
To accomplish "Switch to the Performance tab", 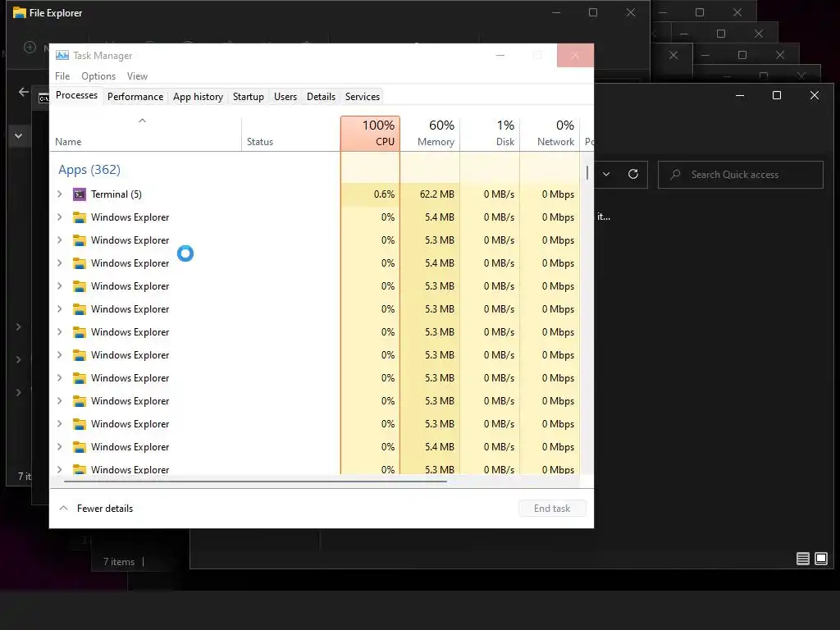I will [x=135, y=97].
